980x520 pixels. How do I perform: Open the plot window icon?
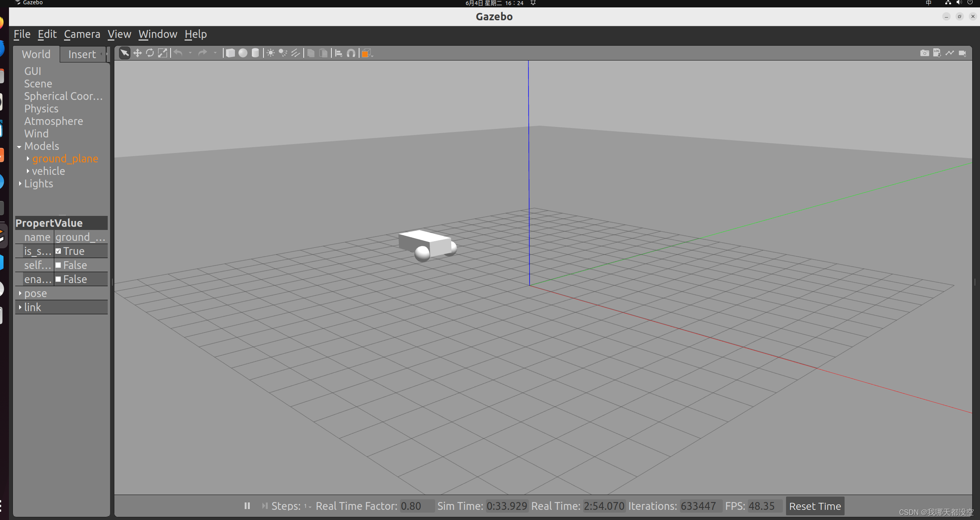point(950,53)
